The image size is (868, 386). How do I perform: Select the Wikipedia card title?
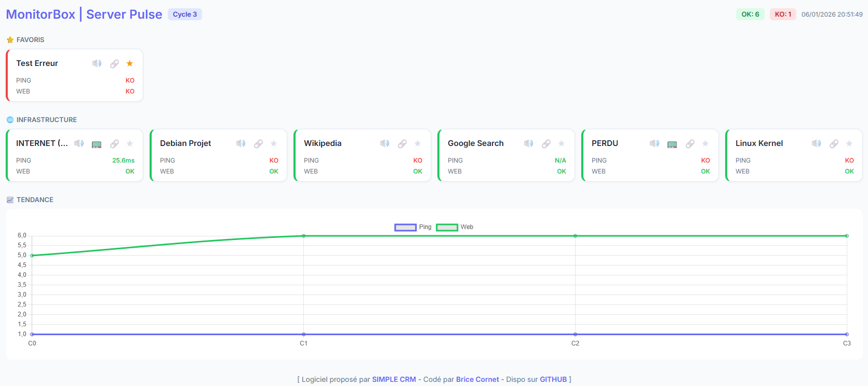tap(323, 143)
